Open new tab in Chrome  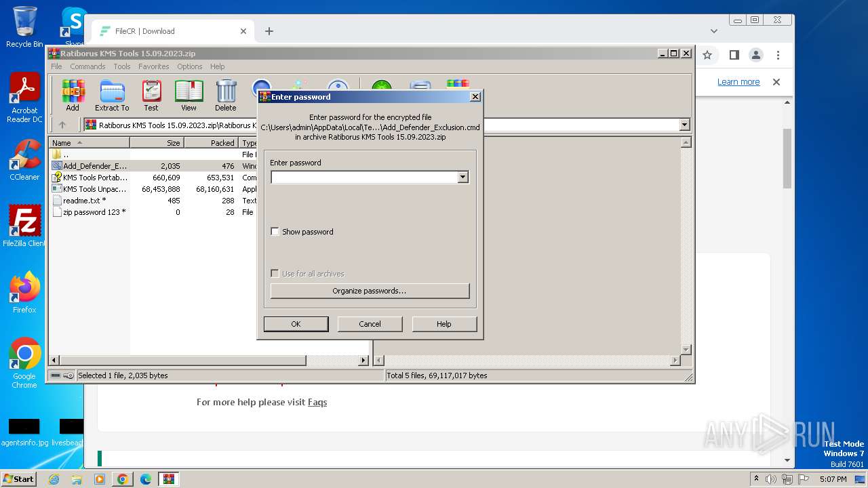tap(269, 31)
